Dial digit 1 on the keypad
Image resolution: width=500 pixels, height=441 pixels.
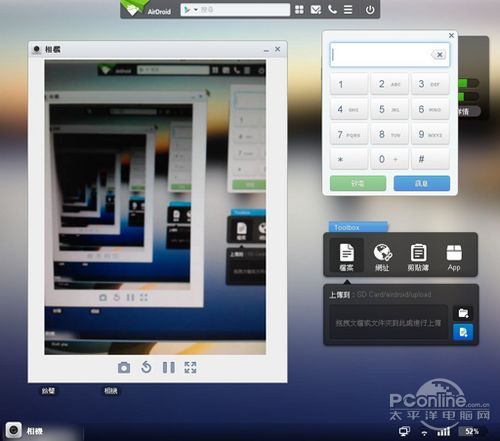[x=349, y=84]
